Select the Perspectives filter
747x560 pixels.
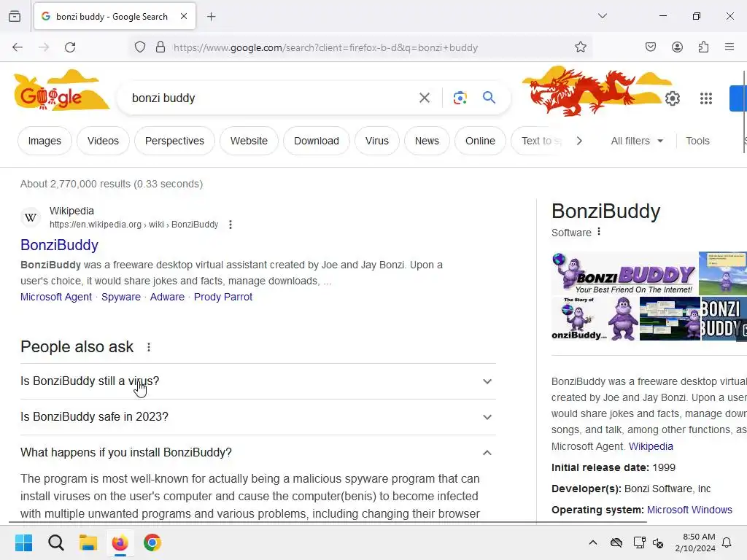[x=174, y=141]
